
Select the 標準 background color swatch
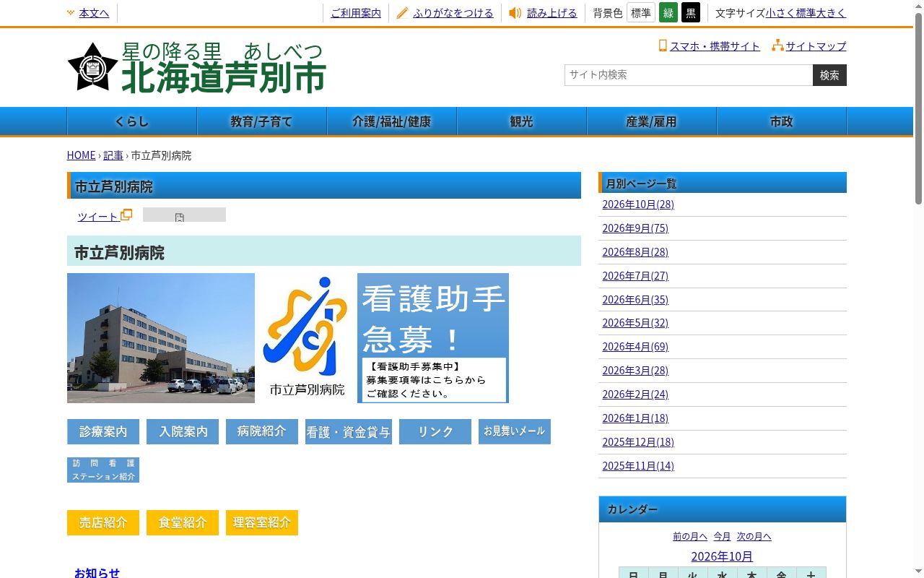pos(641,13)
